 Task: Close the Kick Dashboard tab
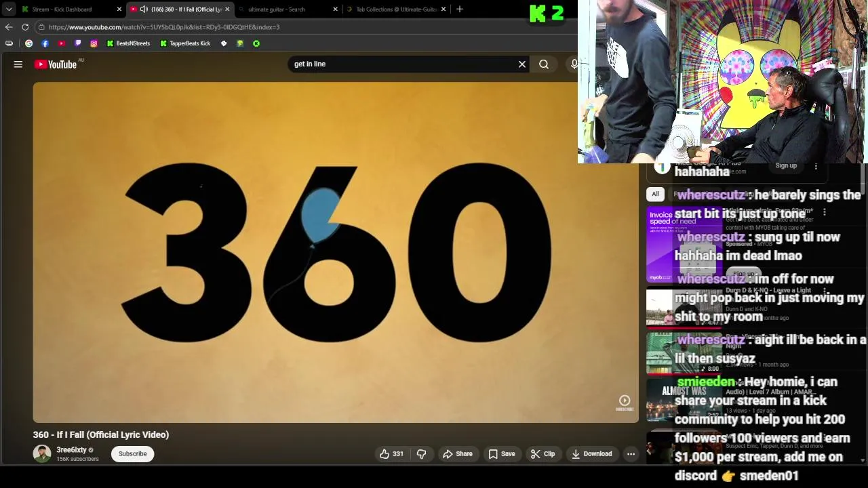pos(119,9)
